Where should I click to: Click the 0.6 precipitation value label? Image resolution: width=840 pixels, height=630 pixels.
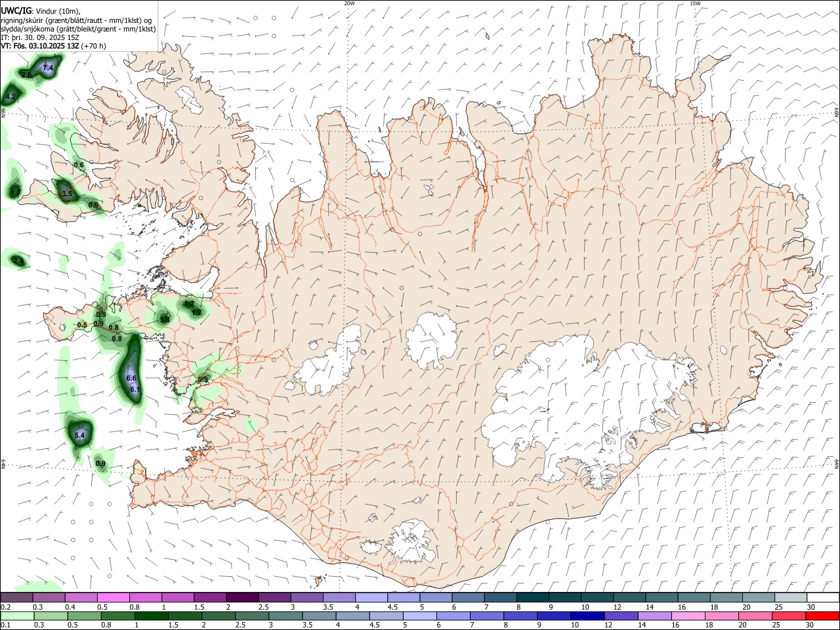click(79, 165)
